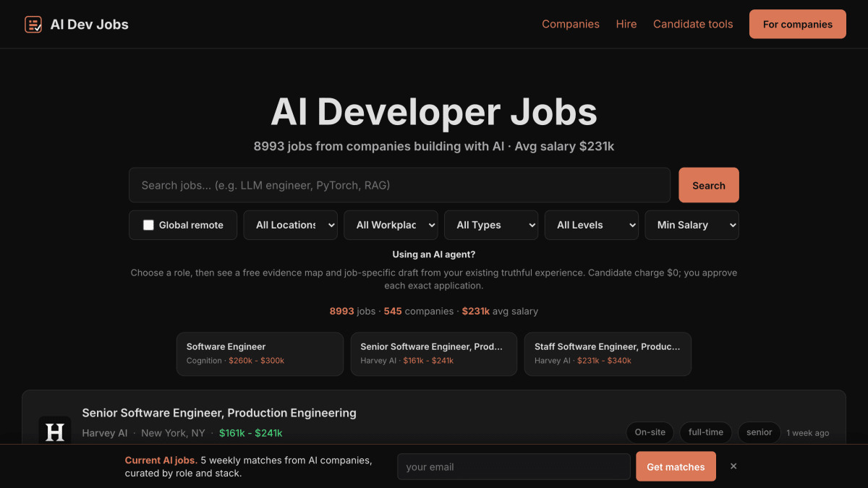This screenshot has height=488, width=868.
Task: Open Candidate tools in the navigation
Action: (x=693, y=24)
